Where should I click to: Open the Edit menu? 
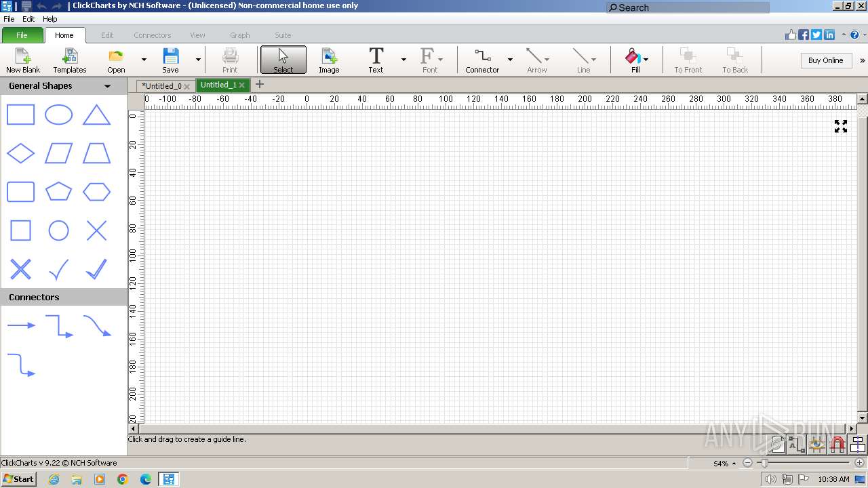(28, 19)
